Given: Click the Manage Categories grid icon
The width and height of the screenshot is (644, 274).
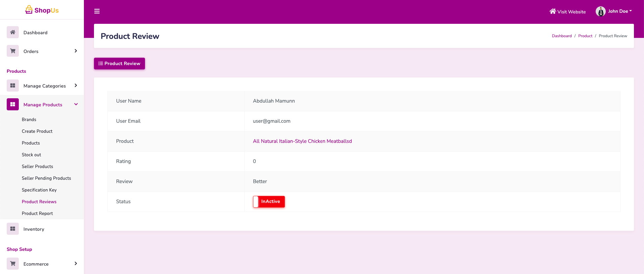Looking at the screenshot, I should point(13,86).
